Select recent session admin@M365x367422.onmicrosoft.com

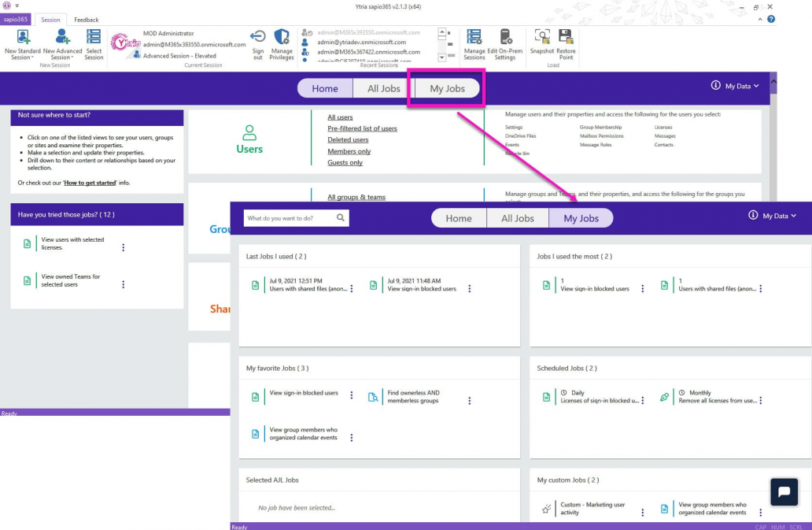pyautogui.click(x=368, y=52)
